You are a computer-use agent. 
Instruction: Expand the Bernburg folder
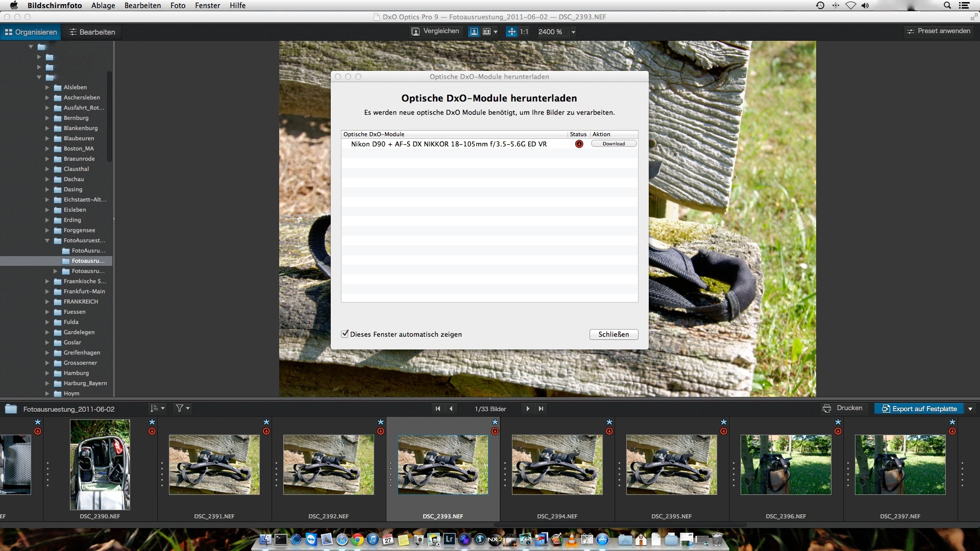coord(47,118)
